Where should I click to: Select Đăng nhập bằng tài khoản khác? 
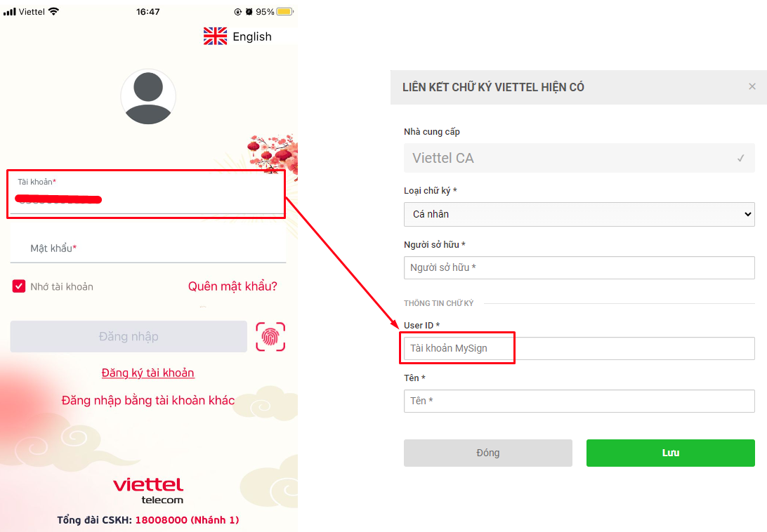(x=148, y=401)
